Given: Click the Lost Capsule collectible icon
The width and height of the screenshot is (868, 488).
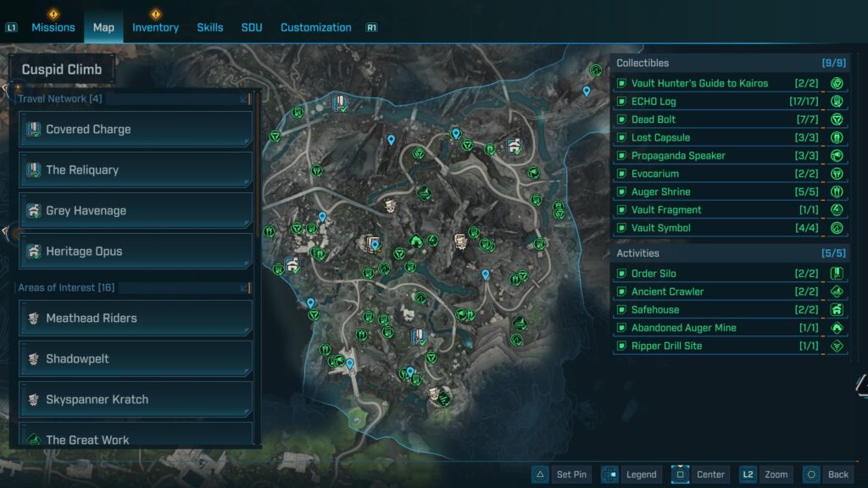Looking at the screenshot, I should [x=837, y=137].
